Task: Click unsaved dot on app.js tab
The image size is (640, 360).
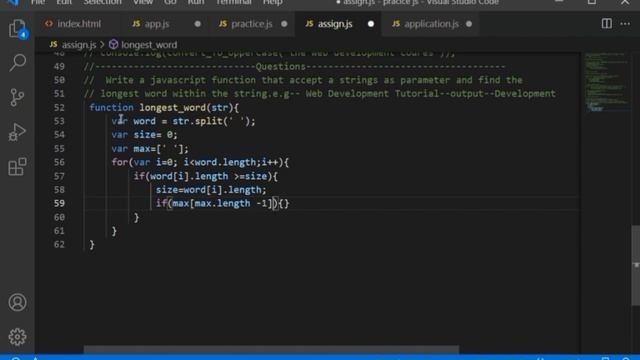Action: pyautogui.click(x=198, y=24)
